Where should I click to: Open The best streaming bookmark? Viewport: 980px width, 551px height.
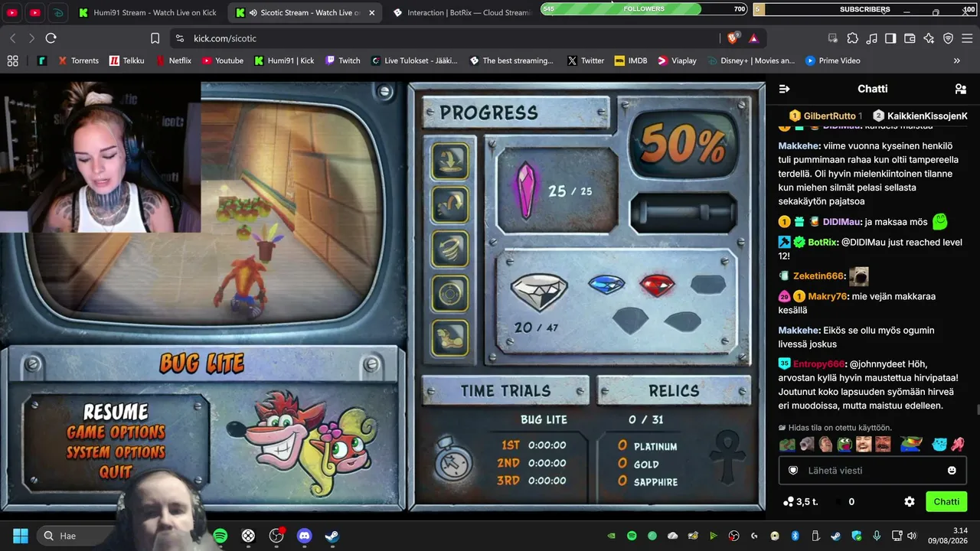pos(511,60)
